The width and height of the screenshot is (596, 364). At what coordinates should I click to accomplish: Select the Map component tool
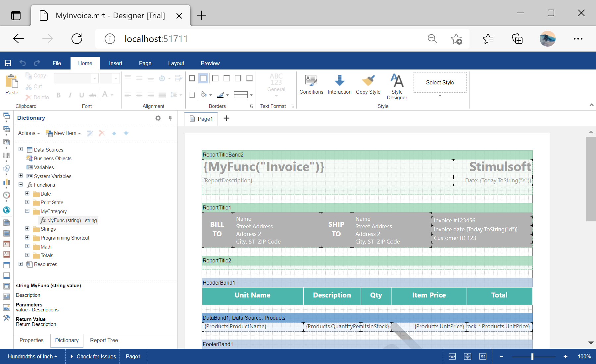point(7,210)
